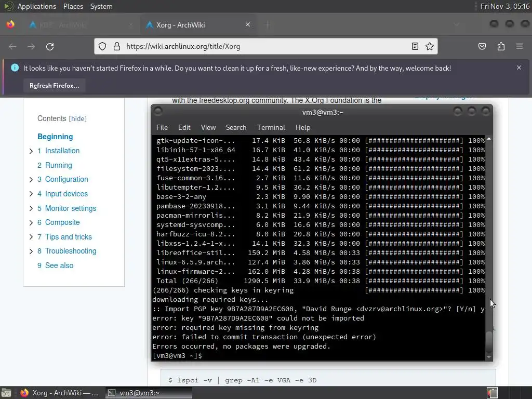Expand the Monitor settings contents chevron

click(x=31, y=208)
